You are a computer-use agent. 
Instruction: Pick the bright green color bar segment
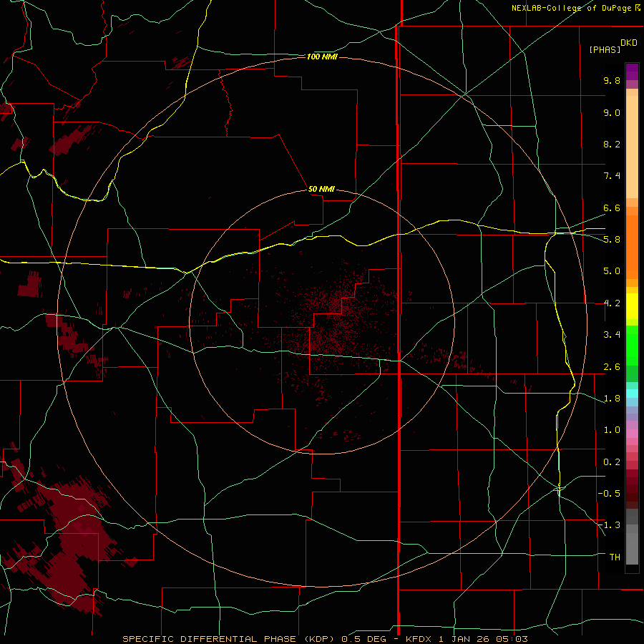pos(632,345)
